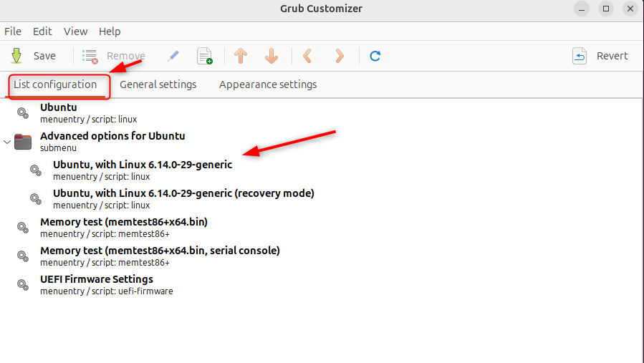644x363 pixels.
Task: Open the View menu
Action: click(75, 32)
